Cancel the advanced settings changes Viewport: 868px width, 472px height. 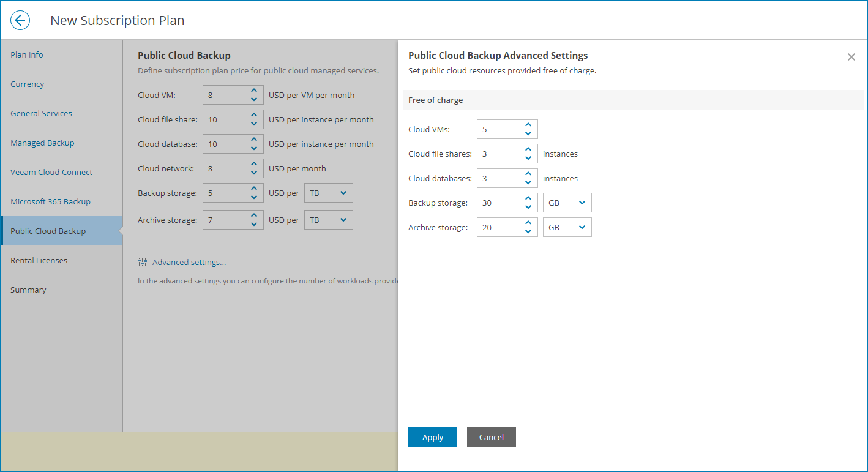click(491, 437)
